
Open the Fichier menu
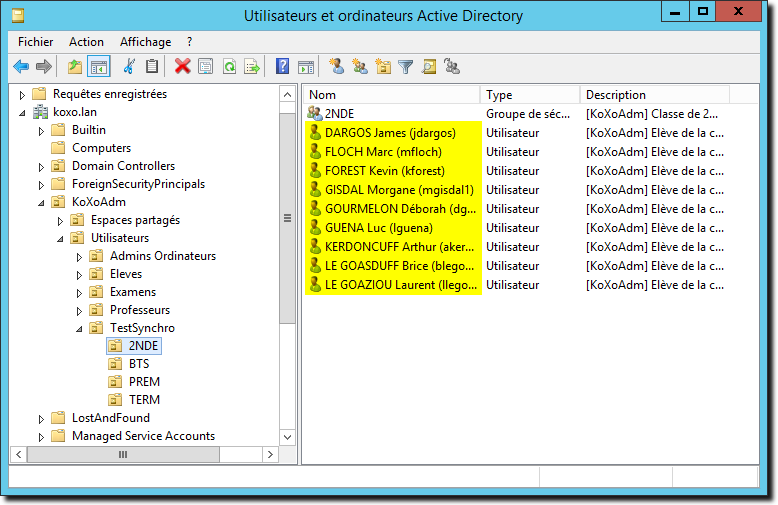point(35,42)
